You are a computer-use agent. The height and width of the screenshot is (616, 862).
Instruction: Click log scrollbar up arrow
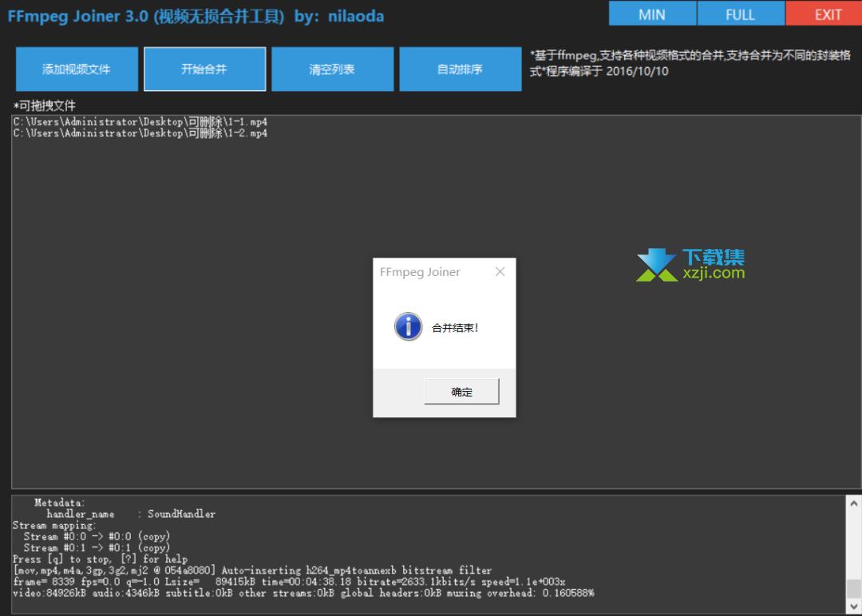pyautogui.click(x=854, y=503)
